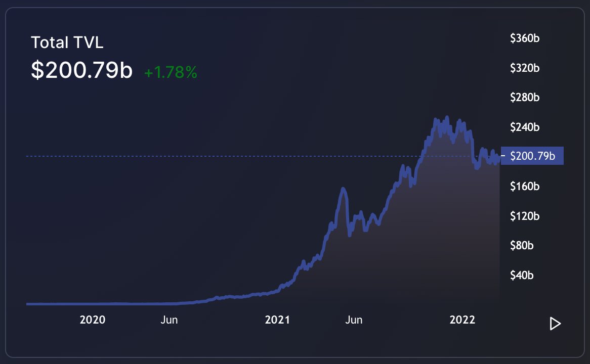Select the second Jun timeline label

click(354, 320)
